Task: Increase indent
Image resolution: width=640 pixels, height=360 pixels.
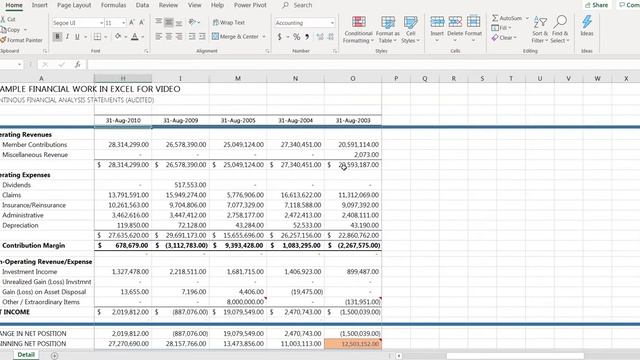Action: coord(202,37)
